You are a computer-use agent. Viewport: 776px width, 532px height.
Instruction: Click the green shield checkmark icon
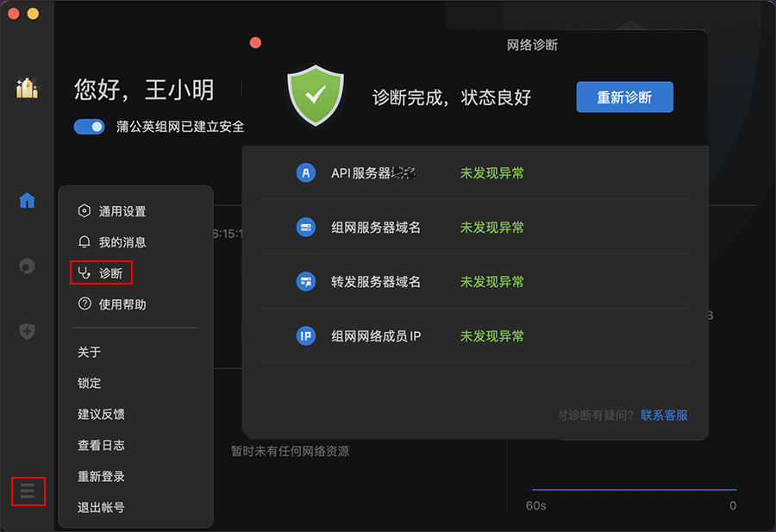pyautogui.click(x=316, y=97)
